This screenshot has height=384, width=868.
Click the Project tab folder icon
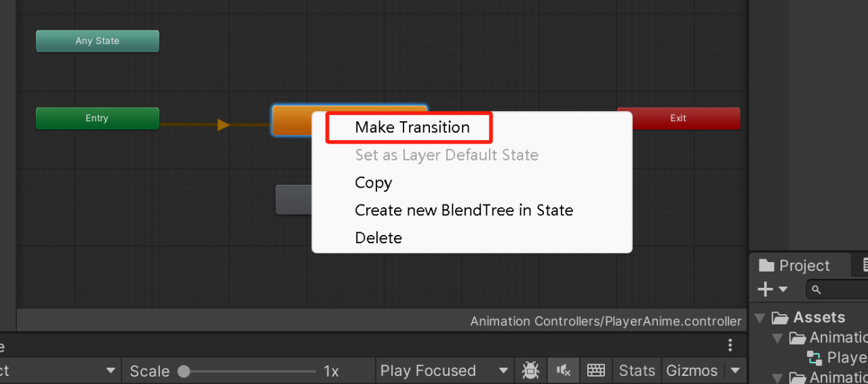pyautogui.click(x=766, y=265)
